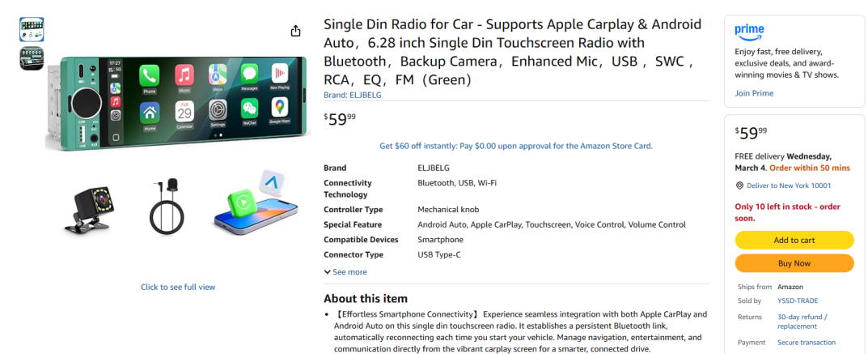Open the YSSD-TRADE seller link
The image size is (868, 354).
point(798,301)
